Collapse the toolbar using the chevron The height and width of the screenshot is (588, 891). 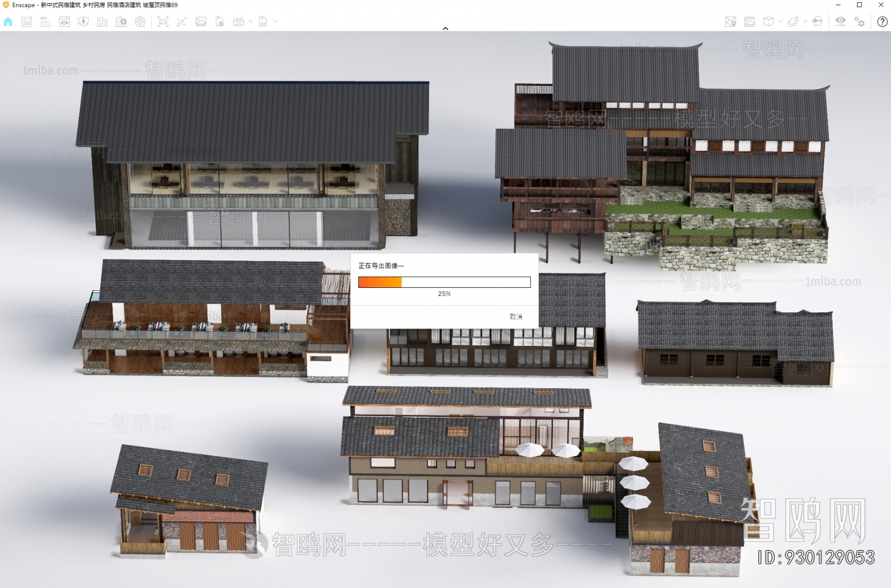(x=445, y=28)
